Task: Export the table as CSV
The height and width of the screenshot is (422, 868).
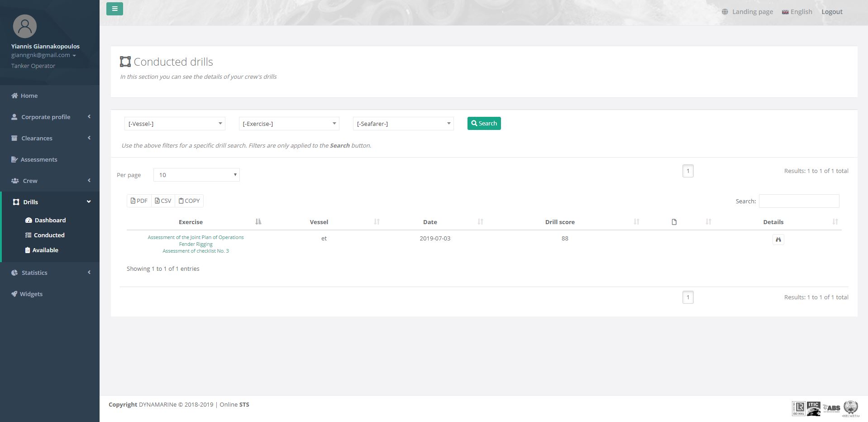Action: click(x=163, y=201)
